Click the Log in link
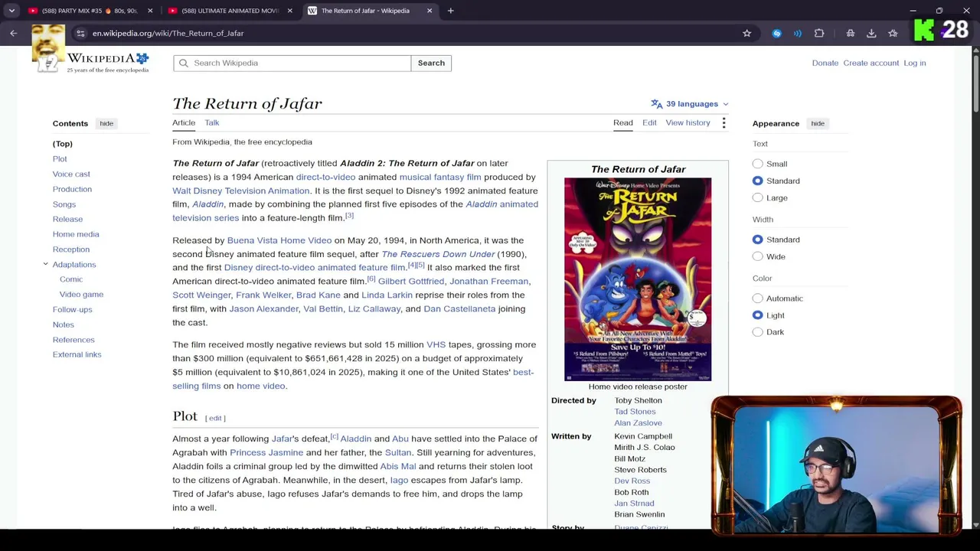This screenshot has width=980, height=551. pyautogui.click(x=914, y=63)
